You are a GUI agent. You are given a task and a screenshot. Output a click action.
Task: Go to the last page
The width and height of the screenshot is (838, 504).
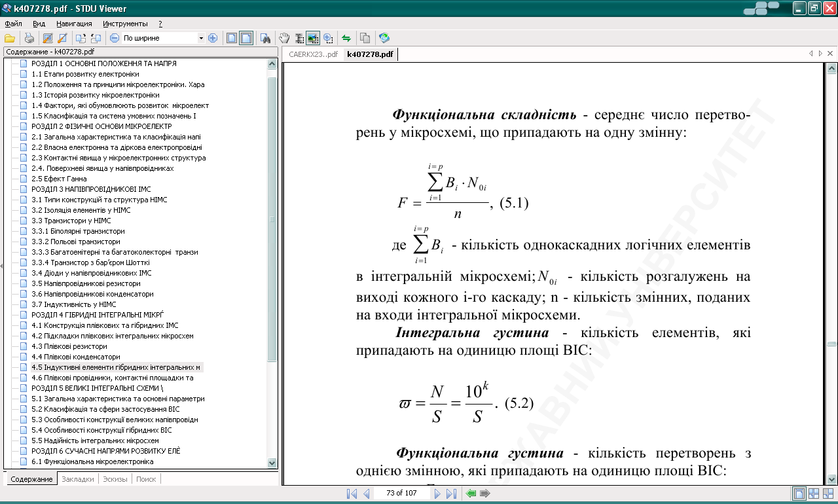coord(451,494)
